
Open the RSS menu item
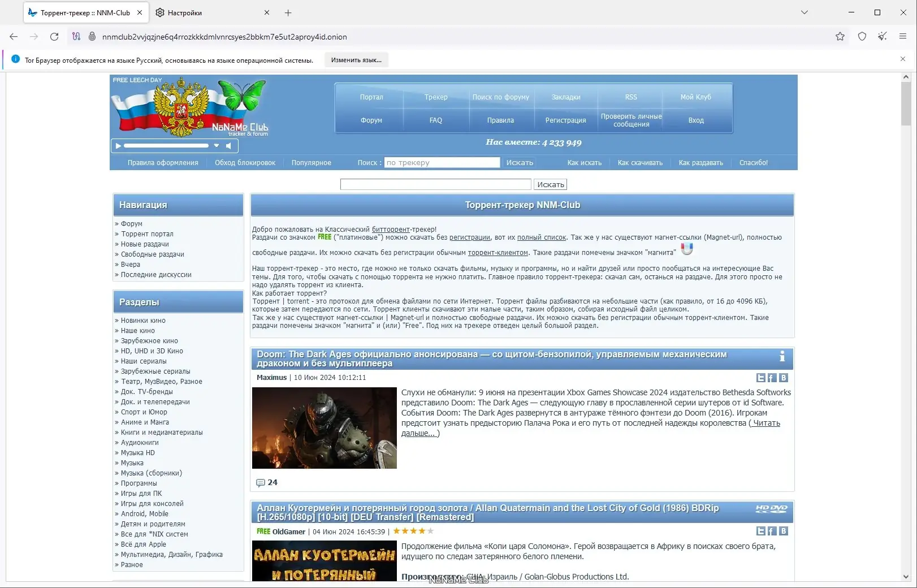coord(631,97)
